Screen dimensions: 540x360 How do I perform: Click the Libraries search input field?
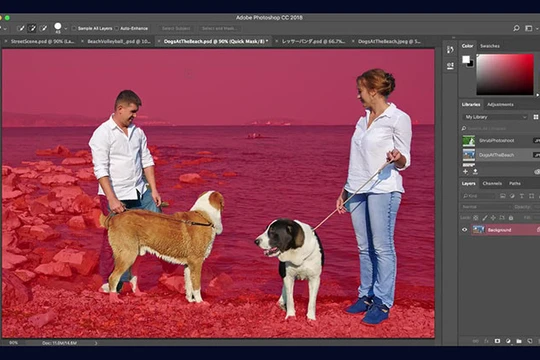[x=503, y=128]
